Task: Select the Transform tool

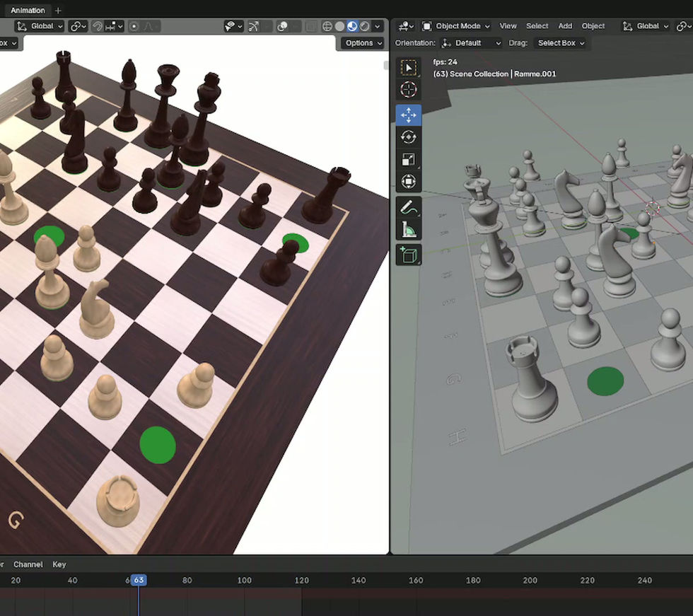Action: 408,182
